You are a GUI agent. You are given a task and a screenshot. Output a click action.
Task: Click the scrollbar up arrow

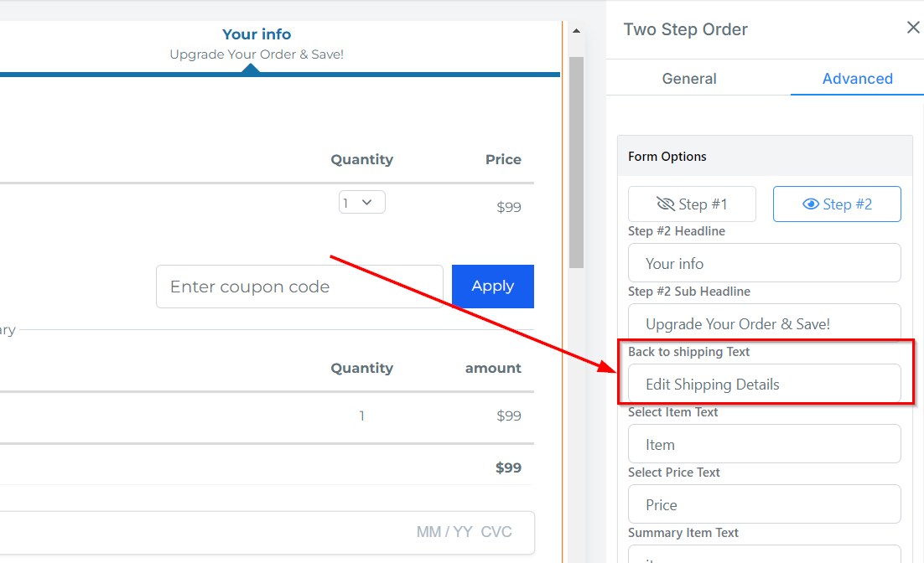(x=576, y=31)
